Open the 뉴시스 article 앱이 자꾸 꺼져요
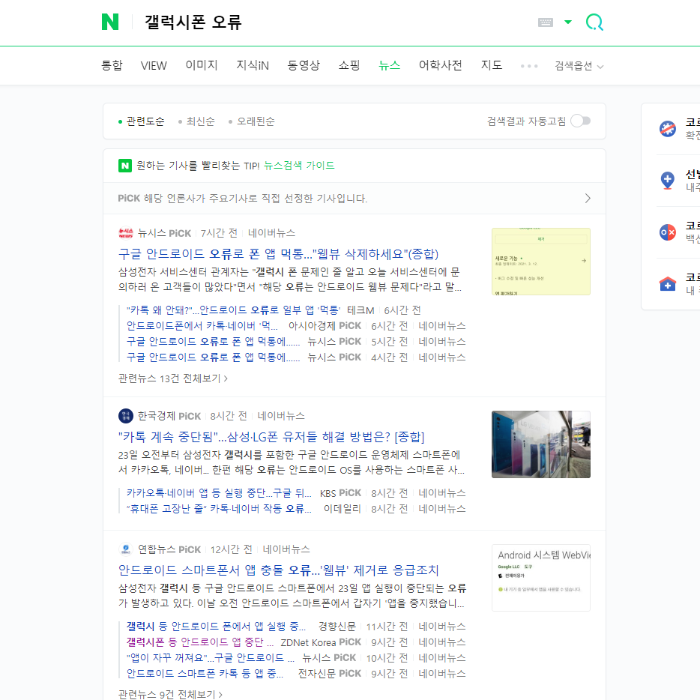The height and width of the screenshot is (700, 700). (211, 658)
